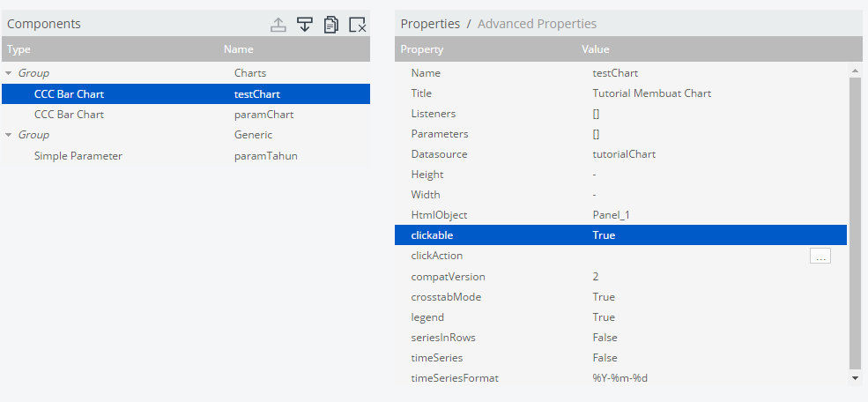
Task: Toggle the seriesInRows False value
Action: pyautogui.click(x=605, y=338)
